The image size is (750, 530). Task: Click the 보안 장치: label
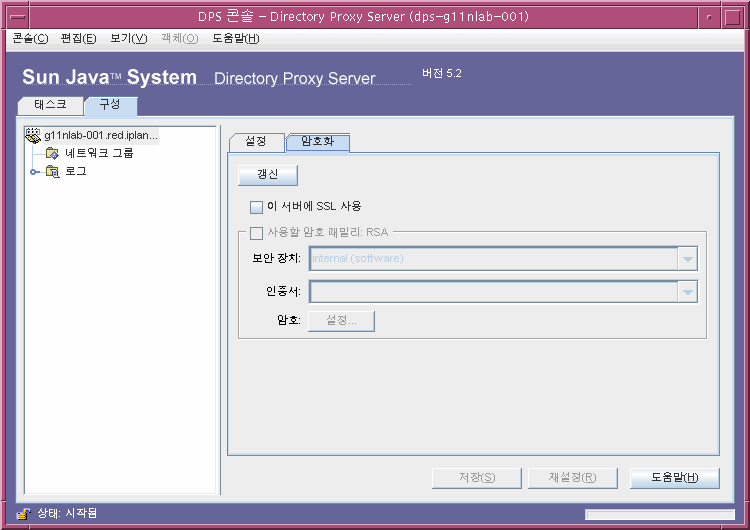[x=276, y=259]
